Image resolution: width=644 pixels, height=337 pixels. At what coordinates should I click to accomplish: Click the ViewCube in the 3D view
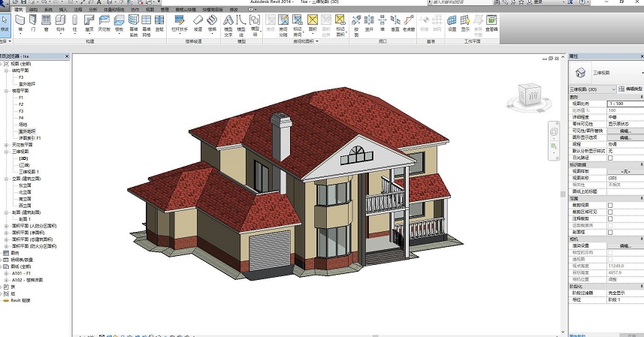[530, 95]
